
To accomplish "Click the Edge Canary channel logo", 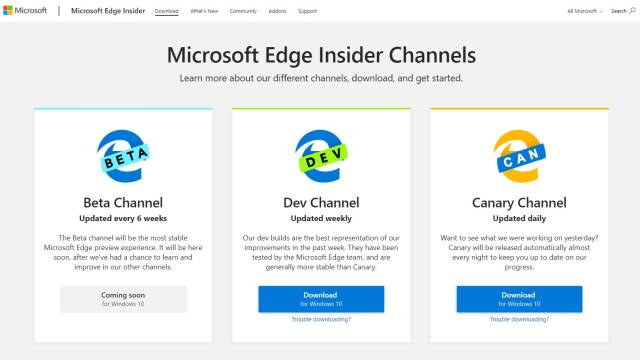I will tap(519, 156).
